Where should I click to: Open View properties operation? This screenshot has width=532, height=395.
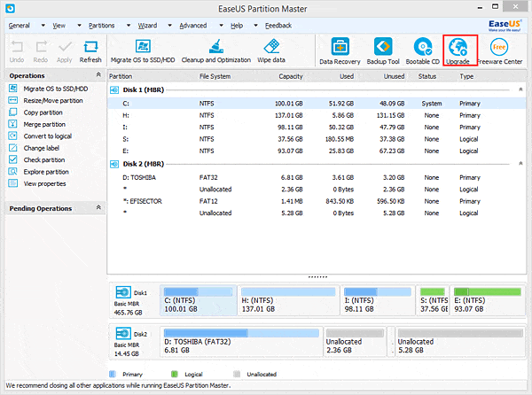[44, 183]
